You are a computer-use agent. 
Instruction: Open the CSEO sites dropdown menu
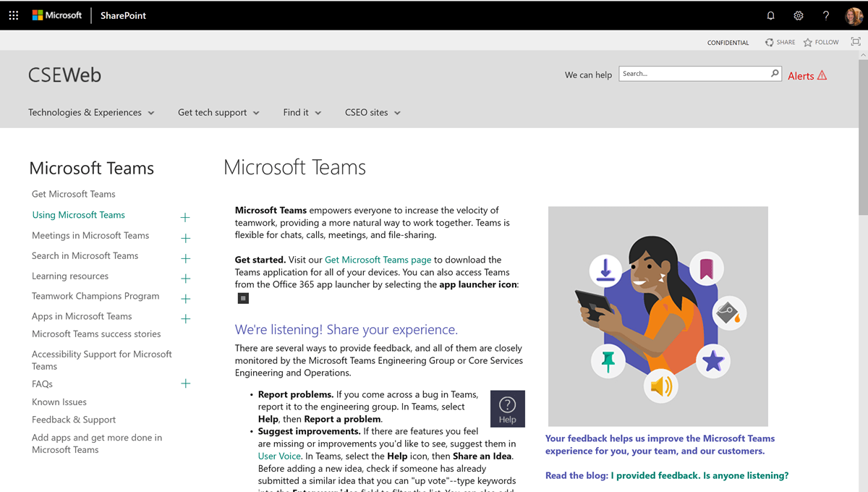[373, 112]
